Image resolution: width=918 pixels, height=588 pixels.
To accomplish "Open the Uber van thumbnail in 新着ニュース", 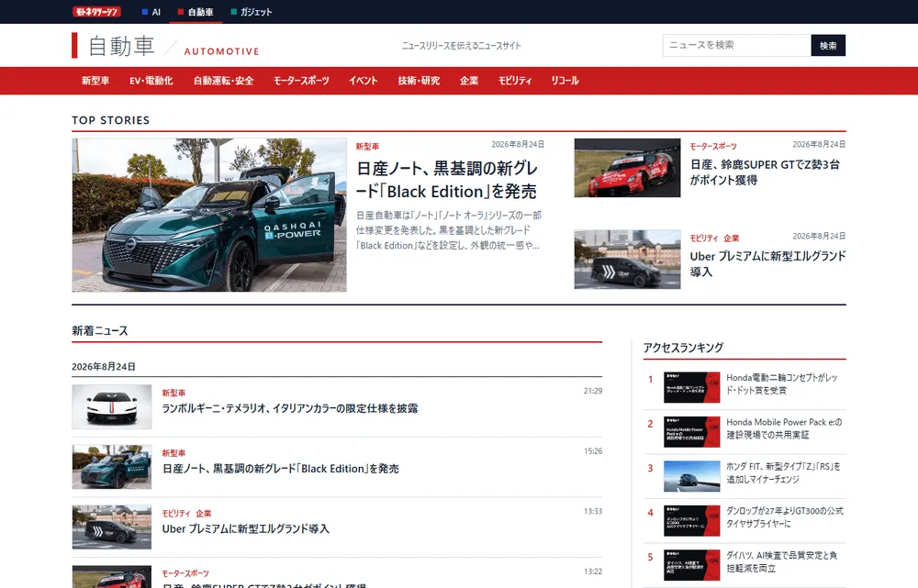I will point(112,527).
